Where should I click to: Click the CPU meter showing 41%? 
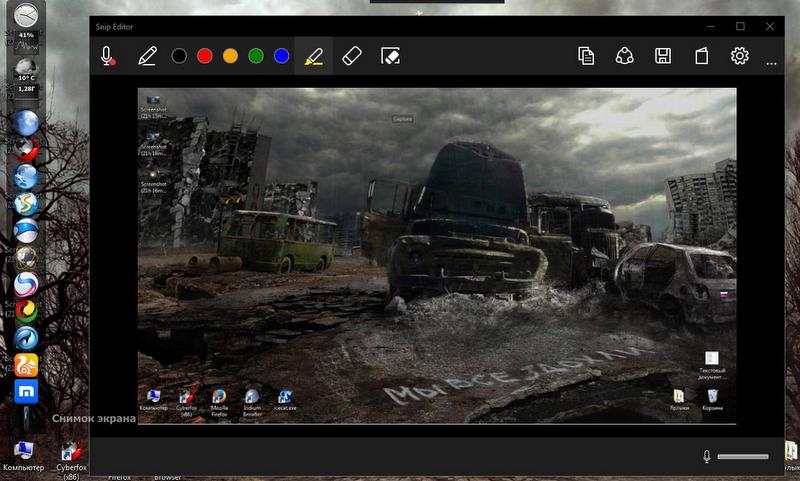pyautogui.click(x=26, y=42)
